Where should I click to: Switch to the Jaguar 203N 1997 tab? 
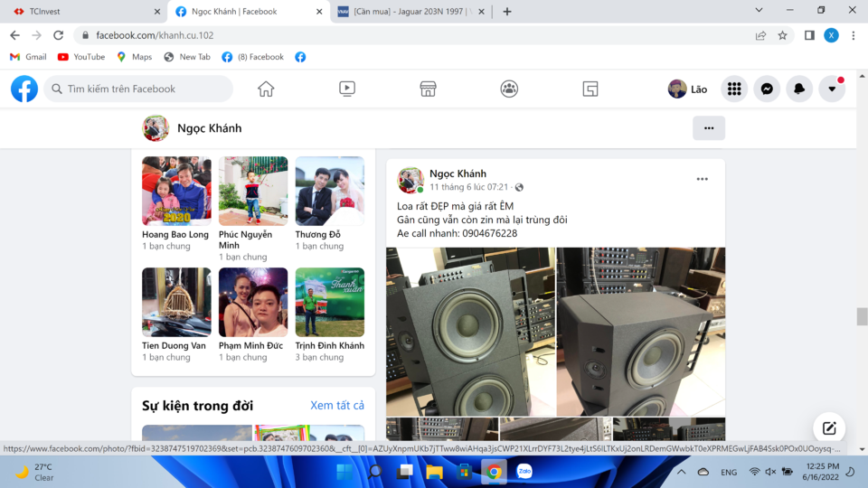click(x=409, y=11)
